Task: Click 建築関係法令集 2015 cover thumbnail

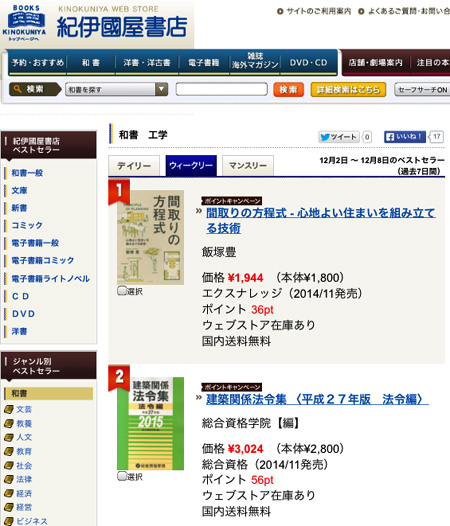Action: click(x=150, y=423)
